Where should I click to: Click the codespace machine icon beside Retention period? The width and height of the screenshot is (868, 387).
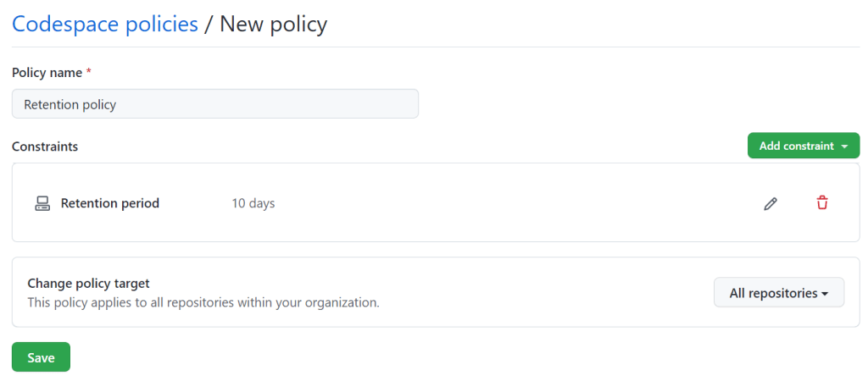pos(42,203)
